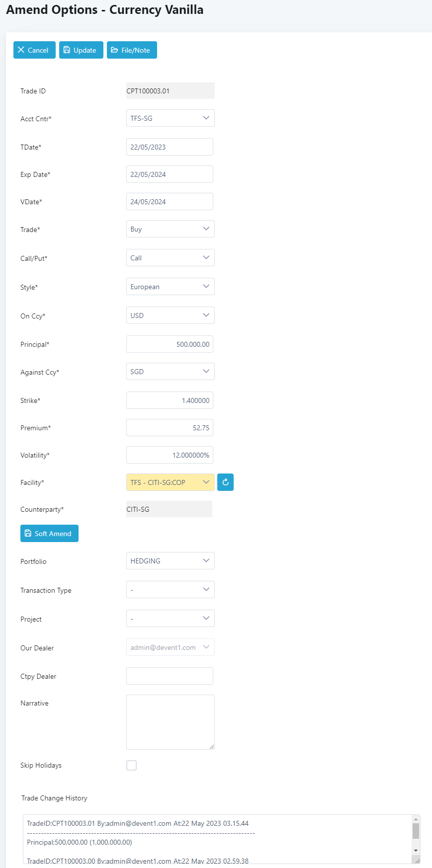This screenshot has width=432, height=868.
Task: Open the Acct Cntr dropdown
Action: pos(170,118)
